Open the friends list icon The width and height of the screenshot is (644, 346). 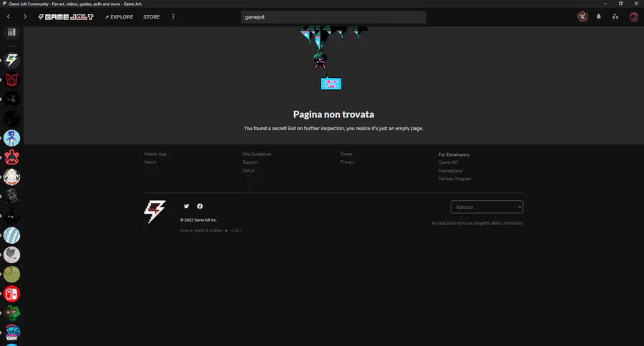point(615,17)
